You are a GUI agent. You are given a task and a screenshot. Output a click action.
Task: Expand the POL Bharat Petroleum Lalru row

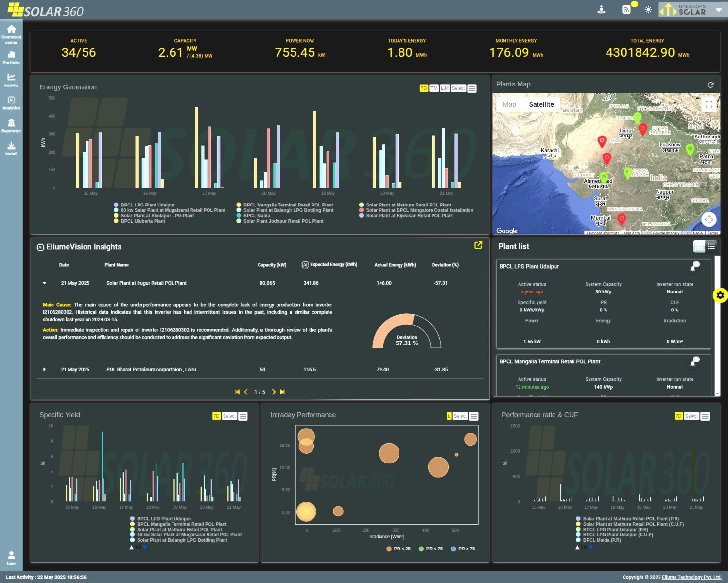pos(44,370)
